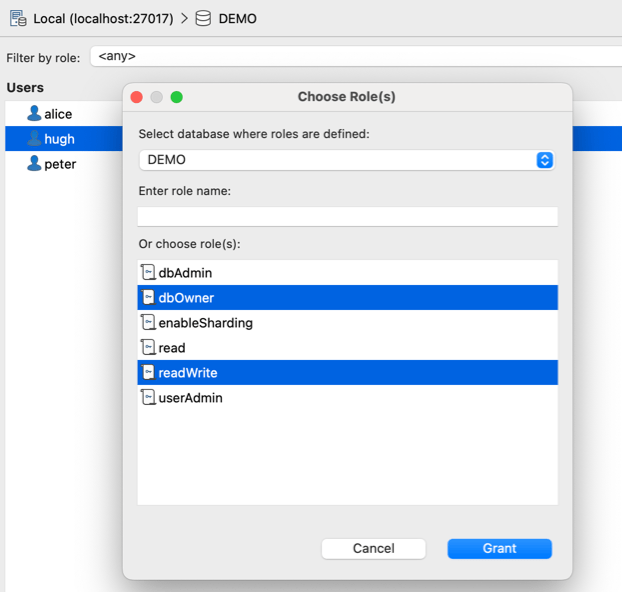Click the DEMO database cylinder icon
Image resolution: width=622 pixels, height=592 pixels.
(x=203, y=18)
